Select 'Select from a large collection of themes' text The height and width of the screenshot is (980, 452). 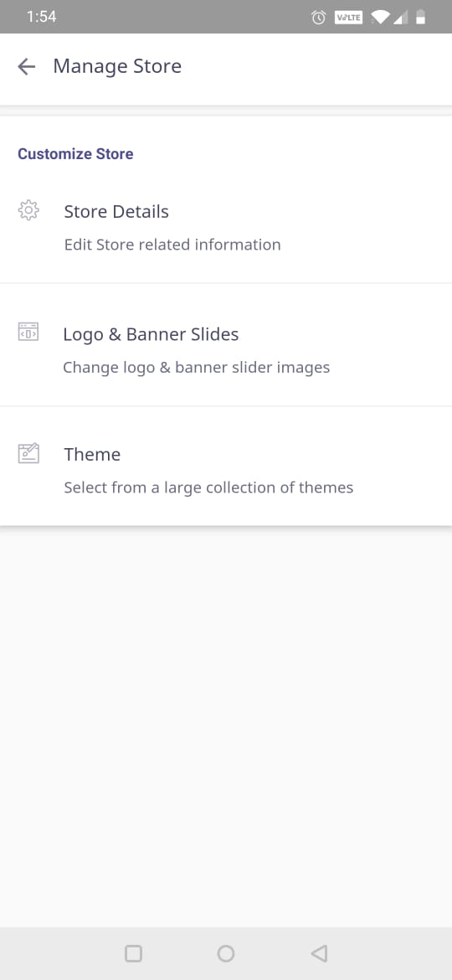coord(208,487)
